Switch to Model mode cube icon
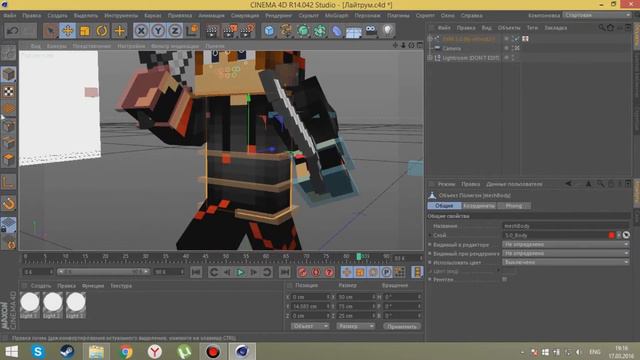The height and width of the screenshot is (360, 640). (8, 74)
